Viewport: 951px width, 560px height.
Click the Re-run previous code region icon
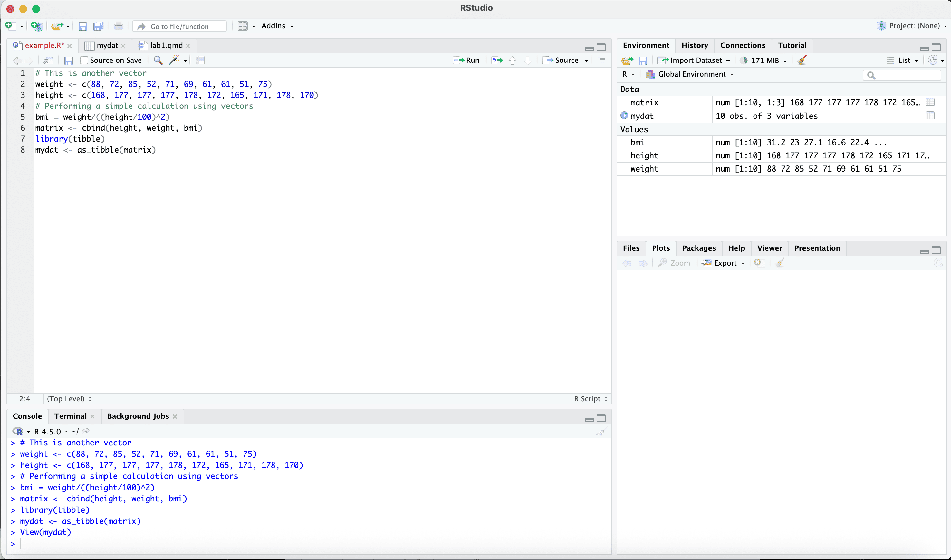tap(497, 61)
